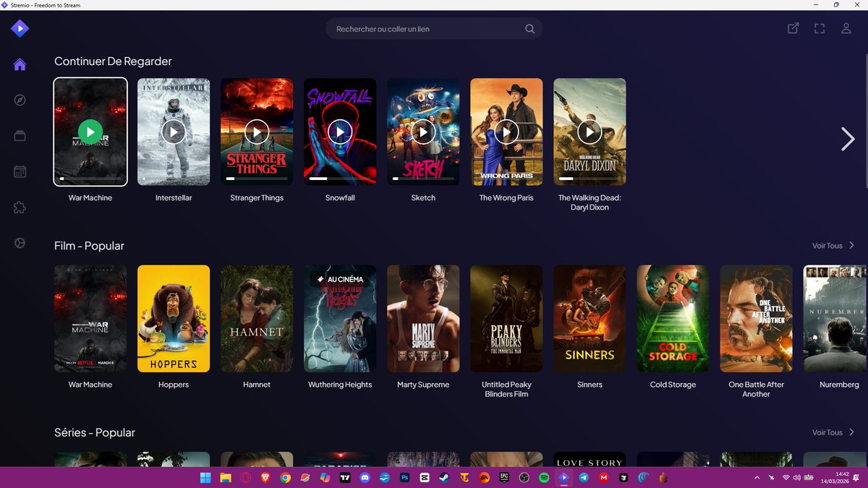The width and height of the screenshot is (868, 488).
Task: Click the chevron beside Film - Popular 'Voir Tous'
Action: coord(851,246)
